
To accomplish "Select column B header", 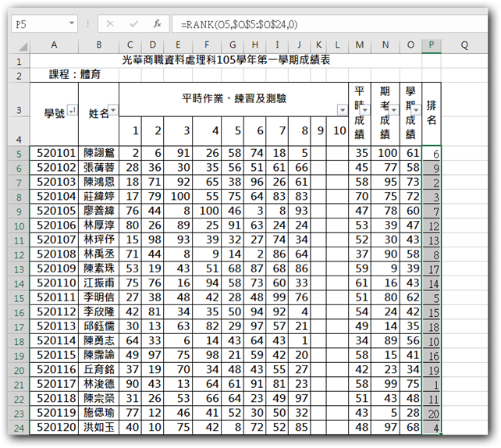I will tap(99, 45).
